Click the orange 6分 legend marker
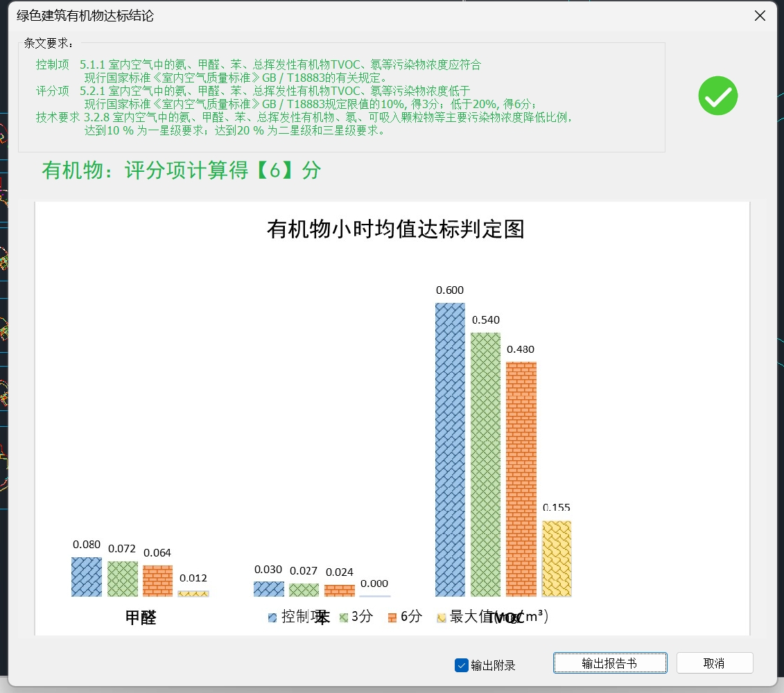 pyautogui.click(x=392, y=617)
